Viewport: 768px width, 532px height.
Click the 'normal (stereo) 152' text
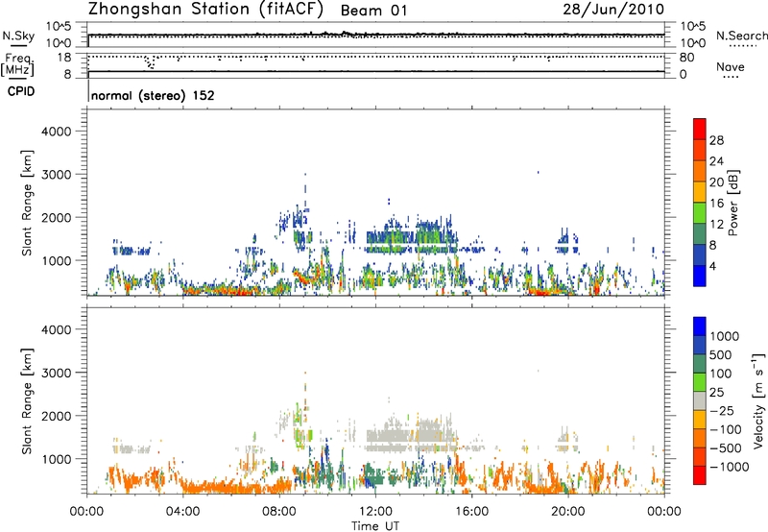[153, 95]
